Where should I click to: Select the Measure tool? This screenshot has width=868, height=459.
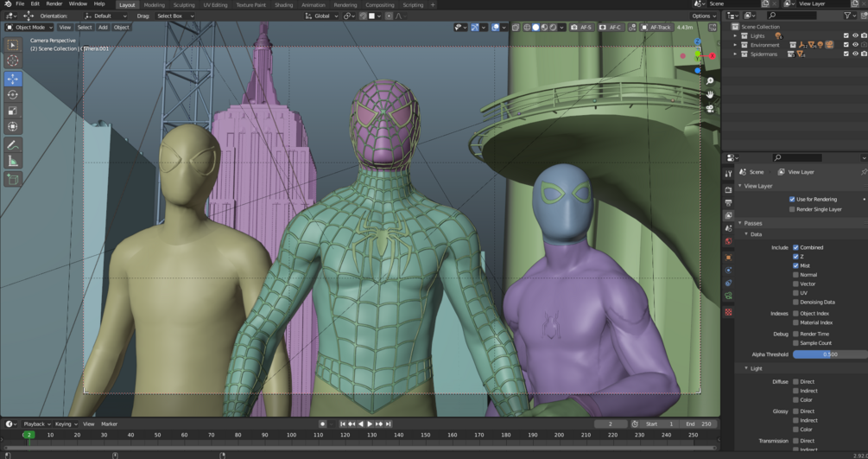(x=13, y=161)
